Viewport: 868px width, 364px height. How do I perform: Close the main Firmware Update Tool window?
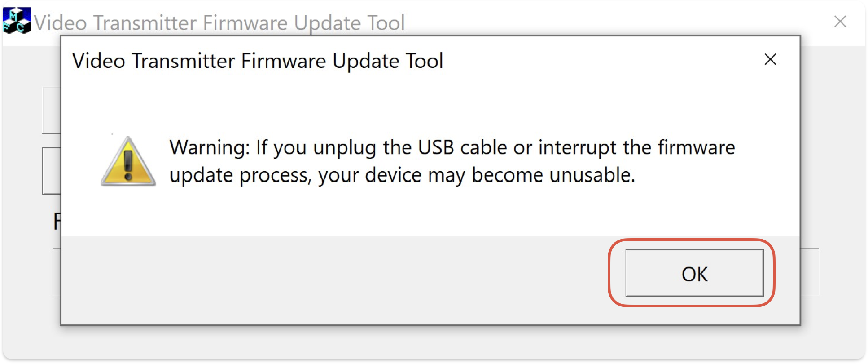tap(840, 21)
